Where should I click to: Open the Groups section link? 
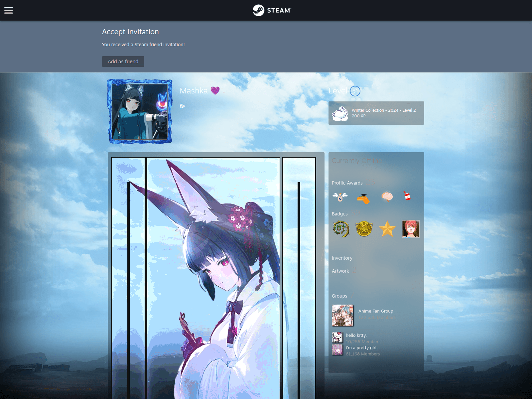339,296
